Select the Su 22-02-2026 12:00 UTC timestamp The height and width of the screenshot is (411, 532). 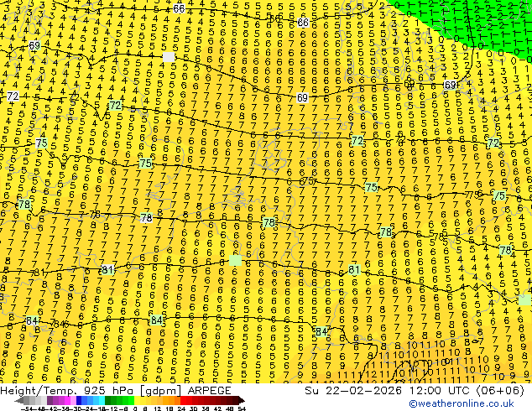pos(415,391)
